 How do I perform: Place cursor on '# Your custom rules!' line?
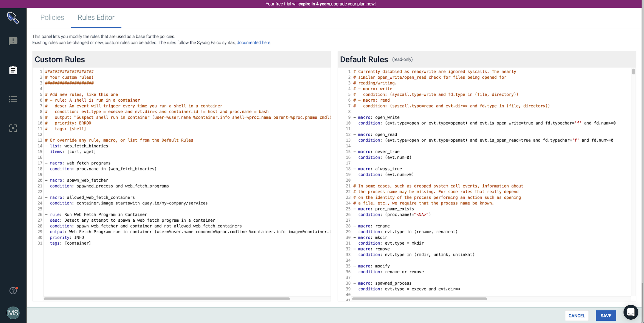pos(69,77)
